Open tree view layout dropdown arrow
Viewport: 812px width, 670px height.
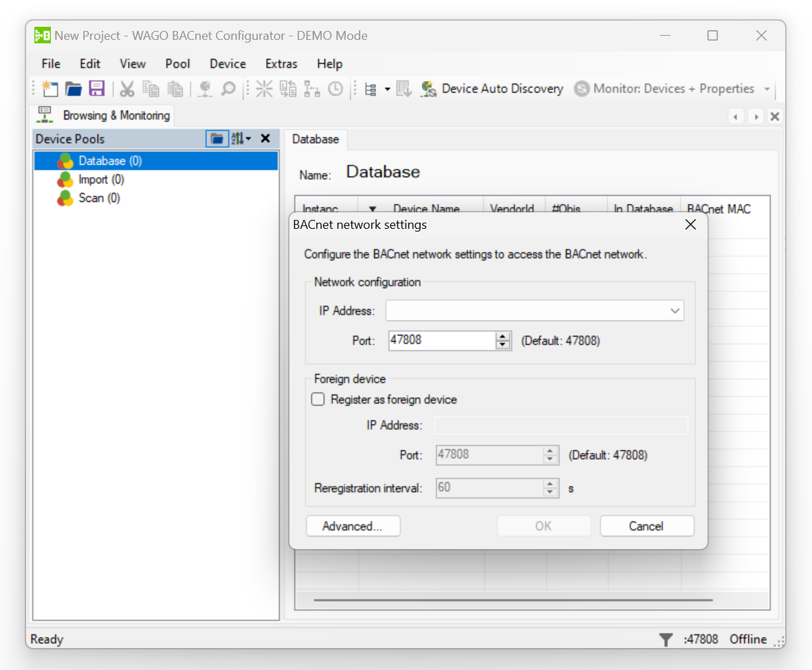(x=387, y=89)
